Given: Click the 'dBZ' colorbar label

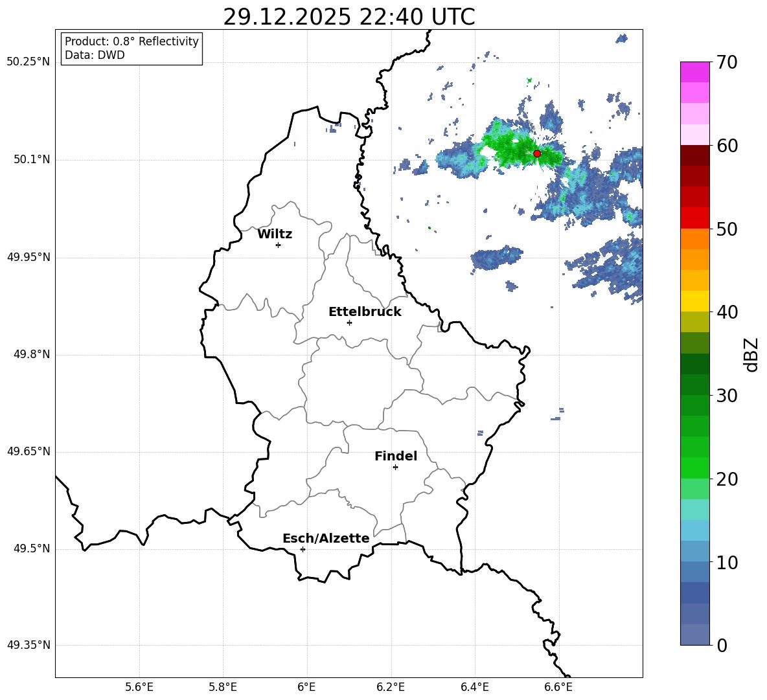Looking at the screenshot, I should point(751,354).
